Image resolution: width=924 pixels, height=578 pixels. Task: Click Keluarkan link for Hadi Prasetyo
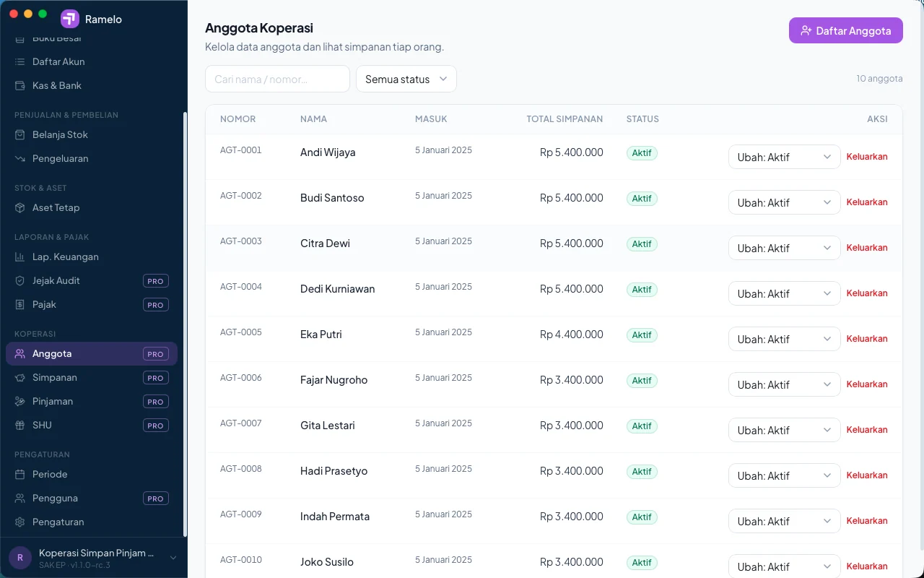tap(867, 475)
